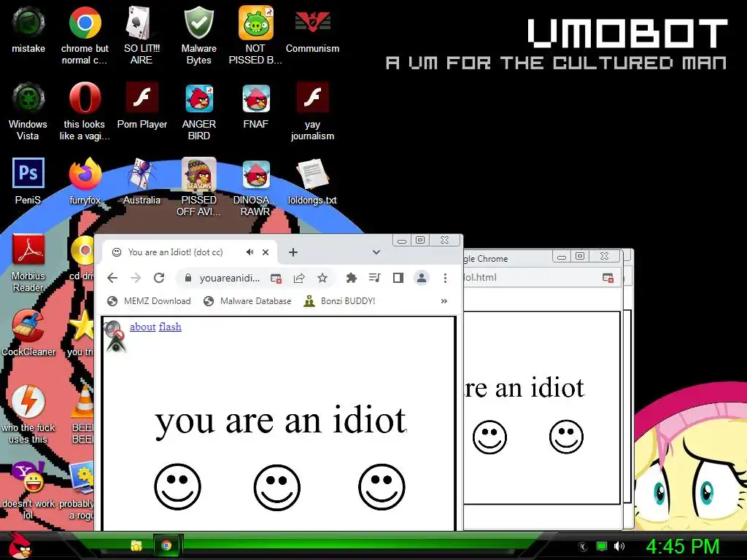Switch to Chrome via taskbar button
747x560 pixels.
(166, 545)
